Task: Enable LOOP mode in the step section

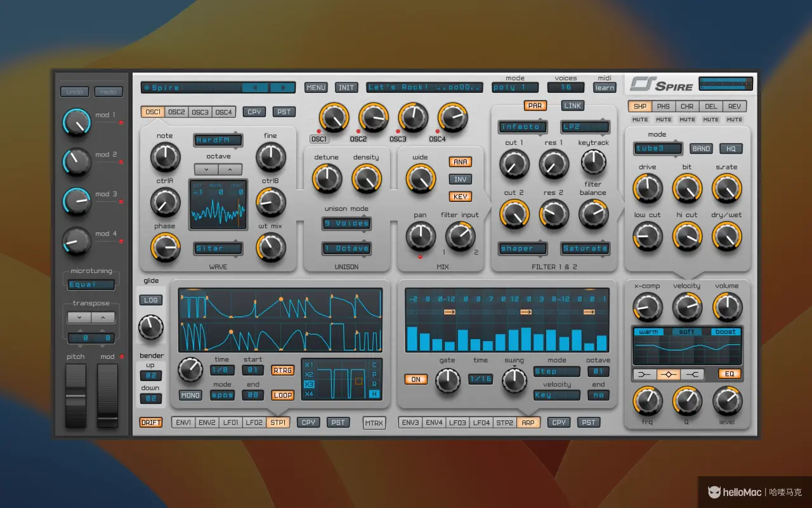Action: click(x=282, y=395)
